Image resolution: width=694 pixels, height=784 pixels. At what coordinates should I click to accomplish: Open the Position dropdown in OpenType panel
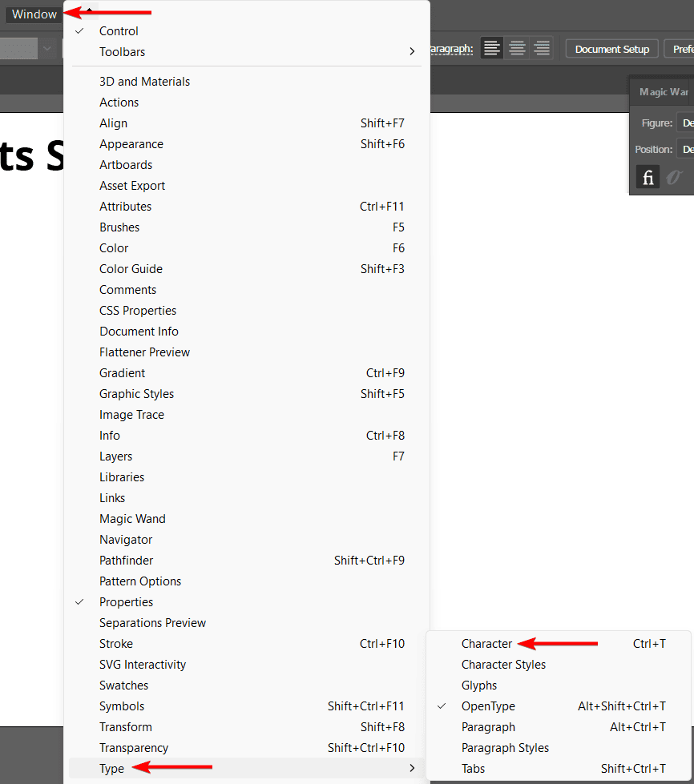(686, 149)
